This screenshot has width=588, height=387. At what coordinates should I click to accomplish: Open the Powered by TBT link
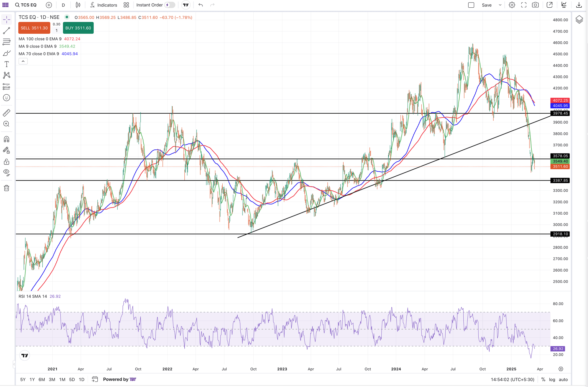coord(119,380)
